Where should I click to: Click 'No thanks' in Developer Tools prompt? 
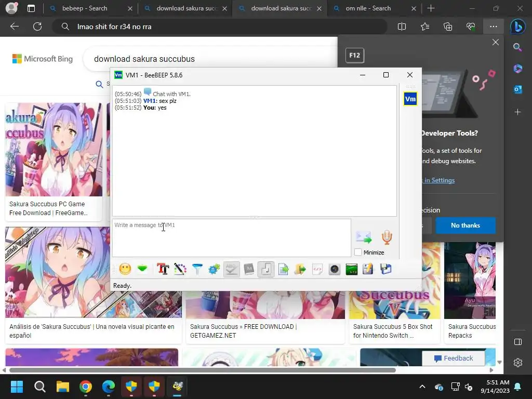pos(465,225)
